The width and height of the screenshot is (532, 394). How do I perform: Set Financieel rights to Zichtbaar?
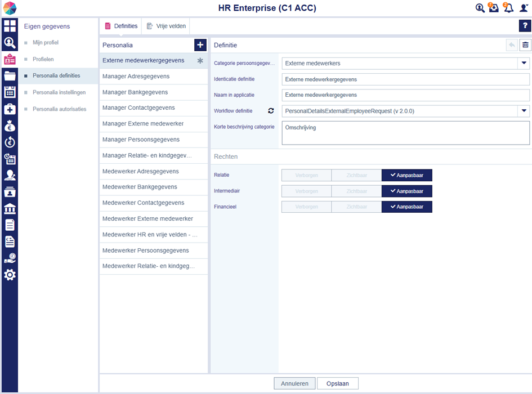(x=356, y=207)
